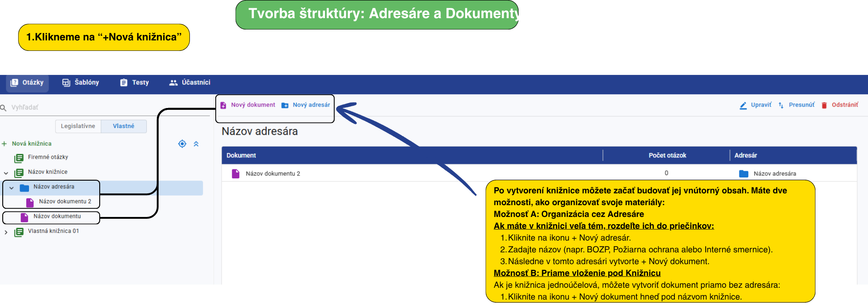
Task: Click the Nový adresár folder icon
Action: [x=285, y=105]
